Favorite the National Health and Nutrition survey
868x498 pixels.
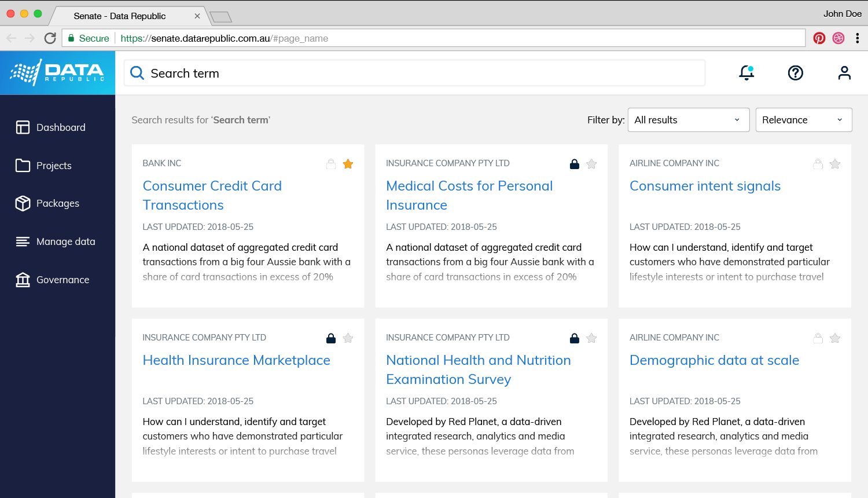click(x=591, y=338)
